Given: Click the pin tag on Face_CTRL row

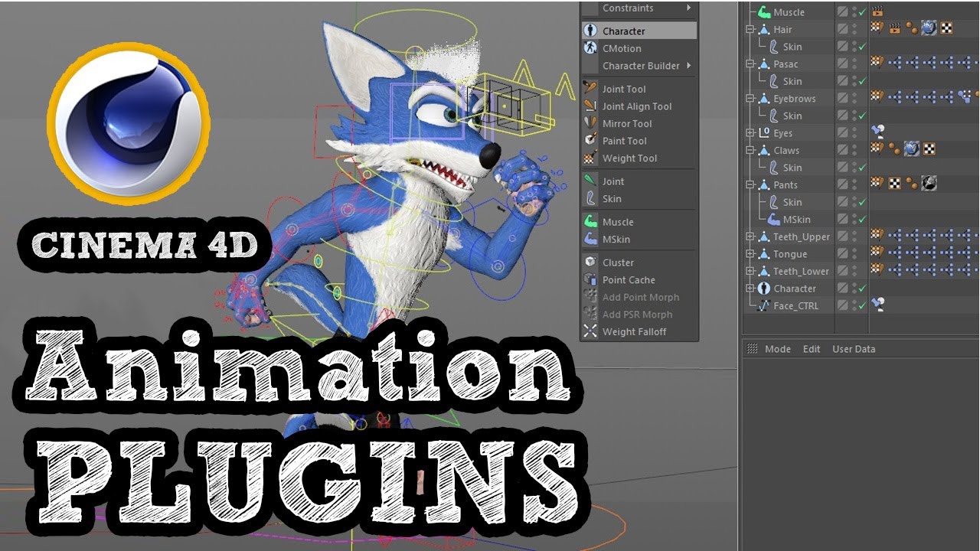Looking at the screenshot, I should [x=878, y=305].
